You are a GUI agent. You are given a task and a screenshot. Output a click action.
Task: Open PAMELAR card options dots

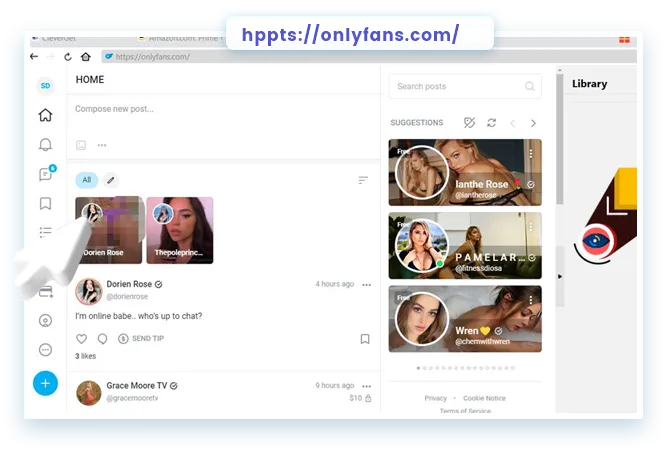coord(531,227)
